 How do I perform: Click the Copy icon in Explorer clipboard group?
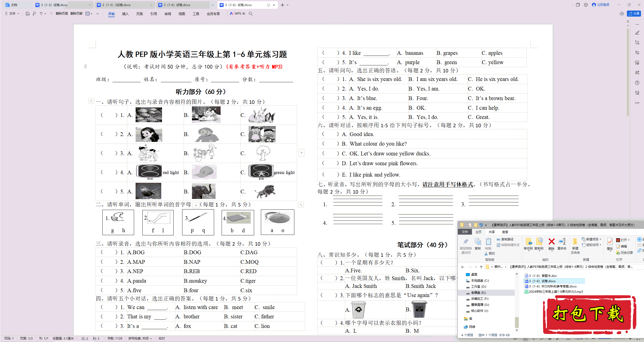[478, 241]
